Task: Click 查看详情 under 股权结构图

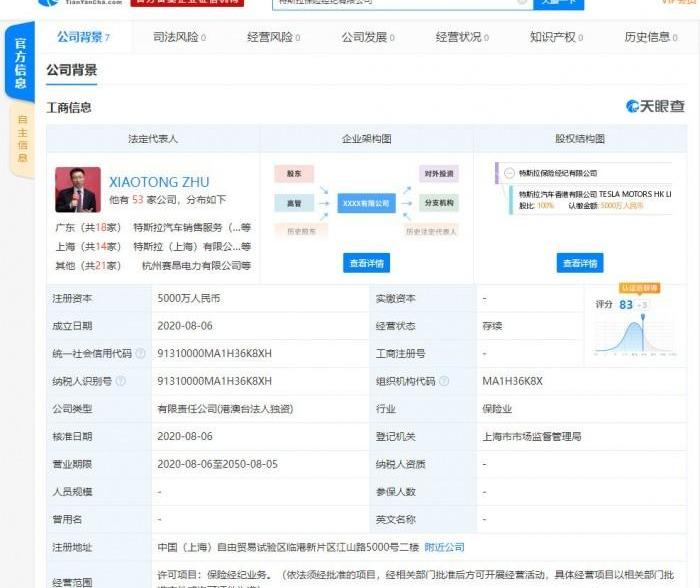Action: pyautogui.click(x=579, y=263)
